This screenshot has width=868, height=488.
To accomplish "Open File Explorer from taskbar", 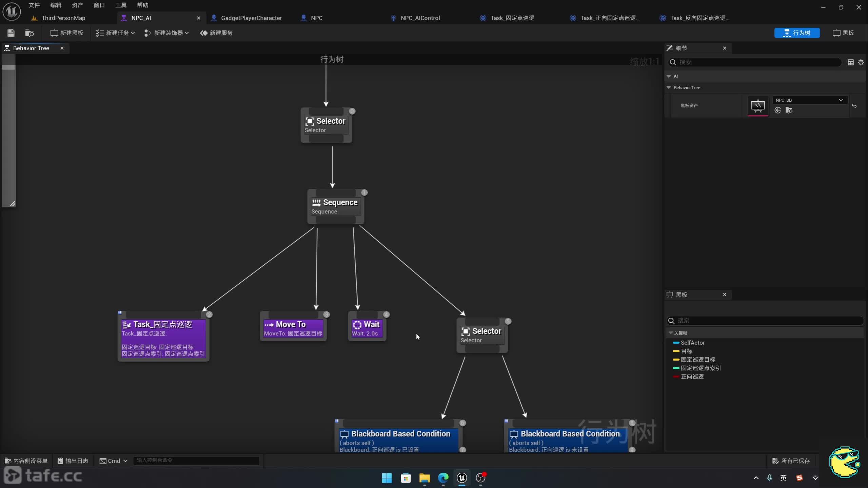I will click(425, 478).
